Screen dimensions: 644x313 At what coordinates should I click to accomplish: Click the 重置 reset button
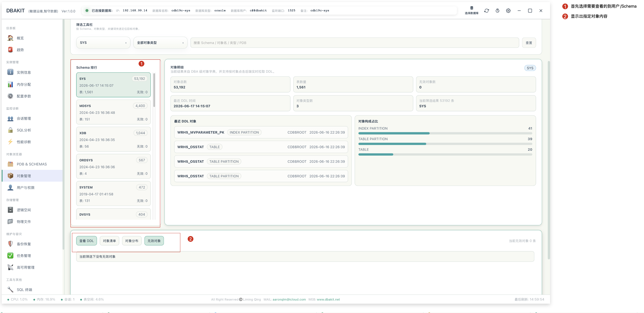pyautogui.click(x=529, y=43)
